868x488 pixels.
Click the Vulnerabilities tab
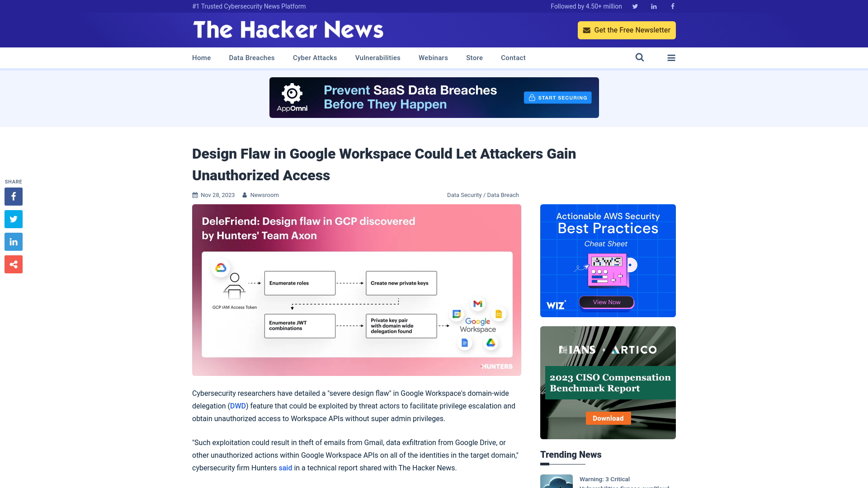377,57
